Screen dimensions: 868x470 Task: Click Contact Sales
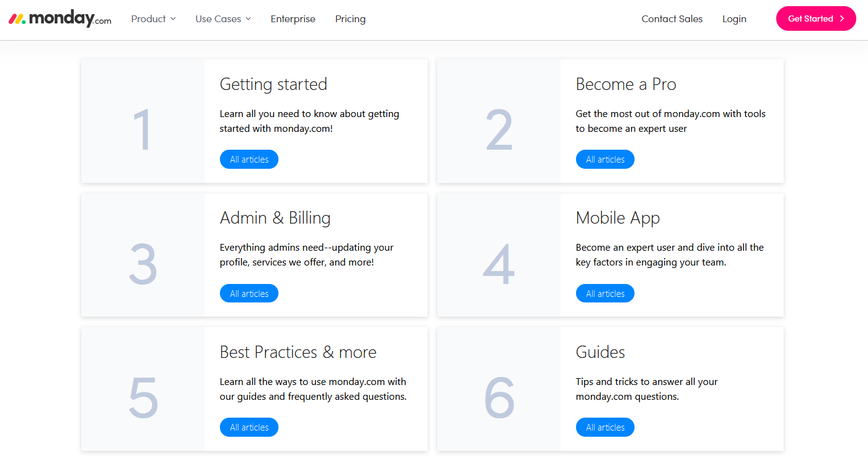coord(671,19)
